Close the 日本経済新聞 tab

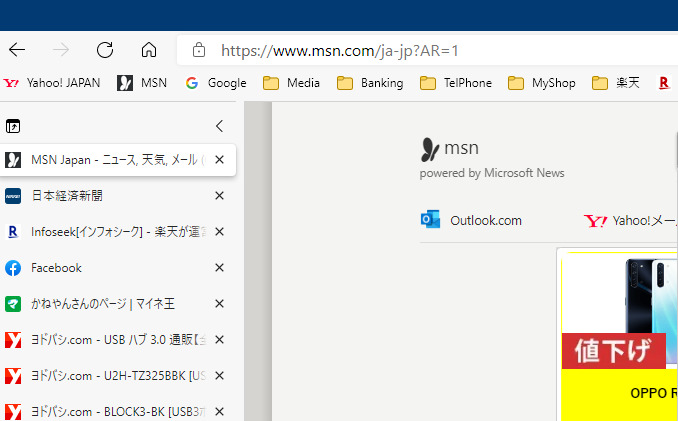pyautogui.click(x=219, y=196)
